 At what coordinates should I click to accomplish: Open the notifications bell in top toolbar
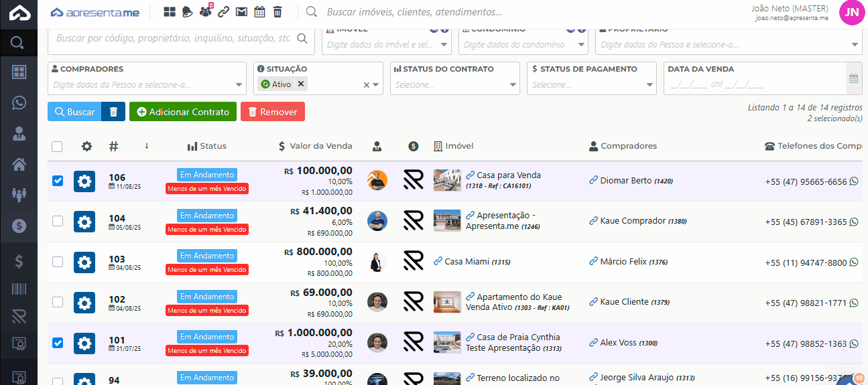(x=187, y=11)
